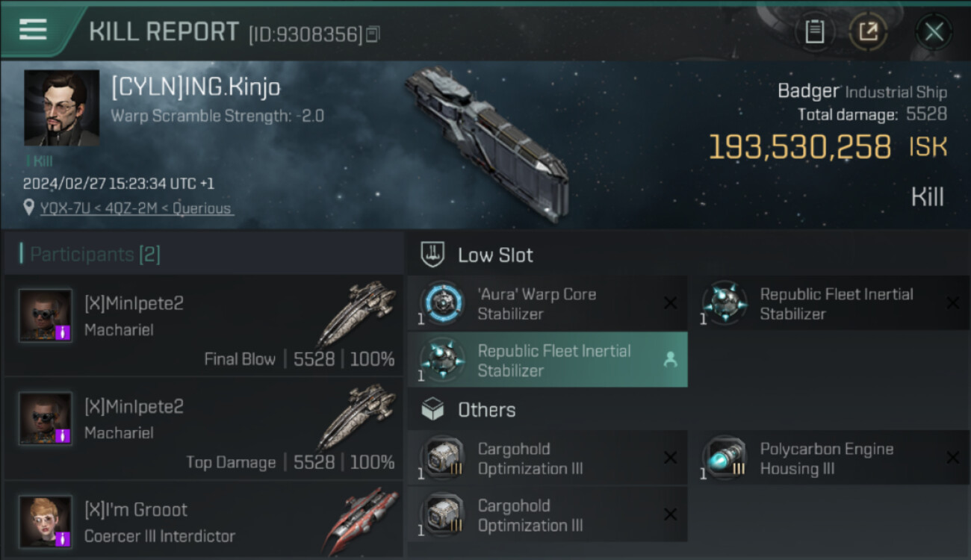Click the Low Slot section header

[494, 255]
